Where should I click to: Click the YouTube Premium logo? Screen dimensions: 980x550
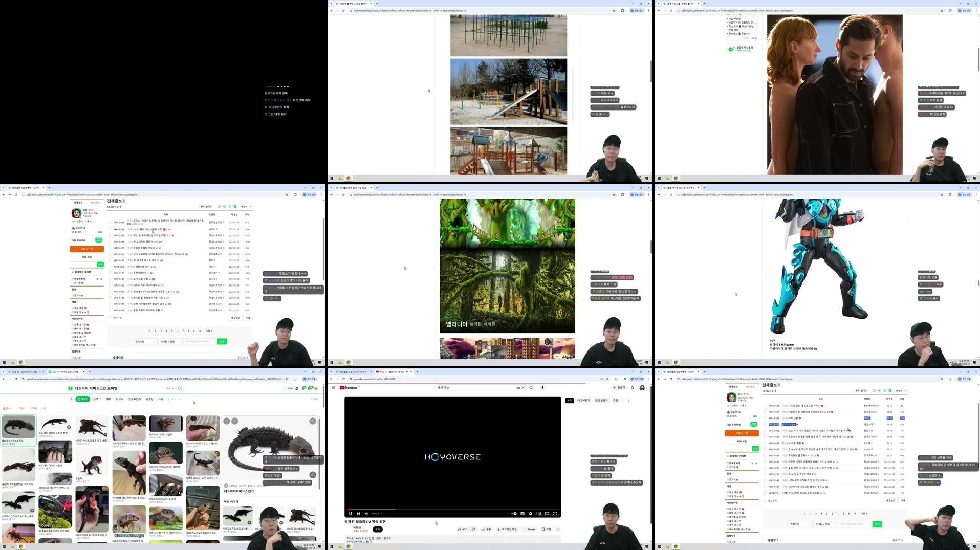pyautogui.click(x=349, y=388)
